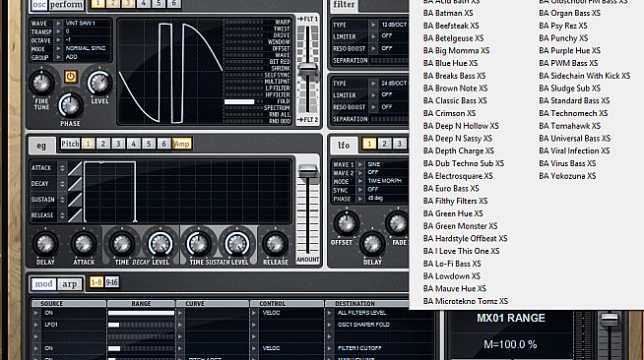The width and height of the screenshot is (644, 360).
Task: Adjust the LFO Delay knob
Action: [372, 244]
